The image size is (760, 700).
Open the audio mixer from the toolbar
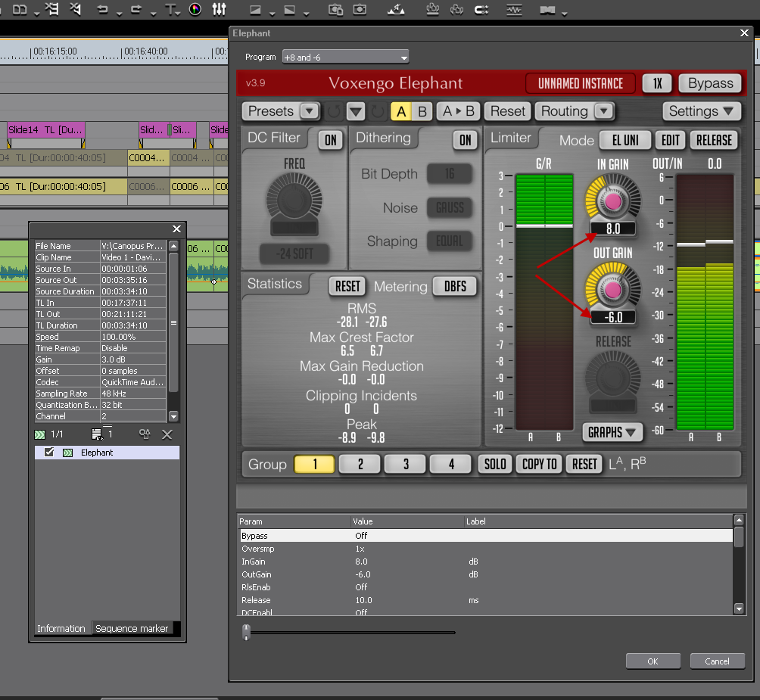click(x=219, y=10)
